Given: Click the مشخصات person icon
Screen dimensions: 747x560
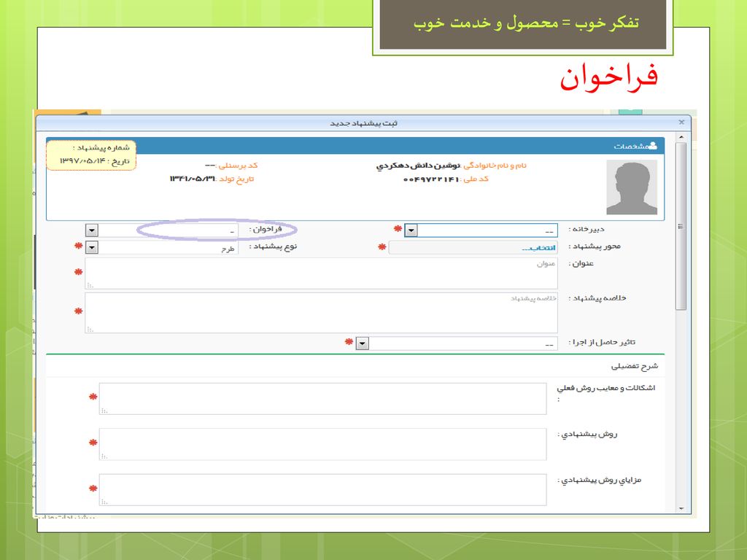Looking at the screenshot, I should tap(653, 146).
